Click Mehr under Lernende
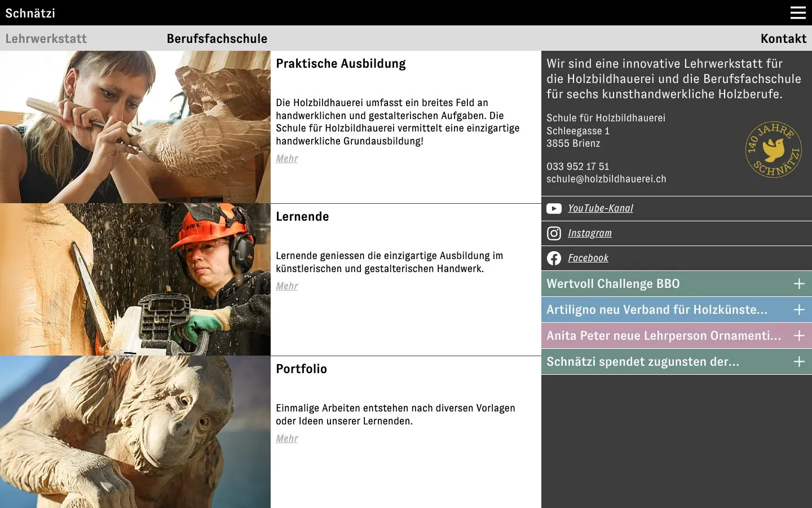The height and width of the screenshot is (508, 812). [287, 286]
